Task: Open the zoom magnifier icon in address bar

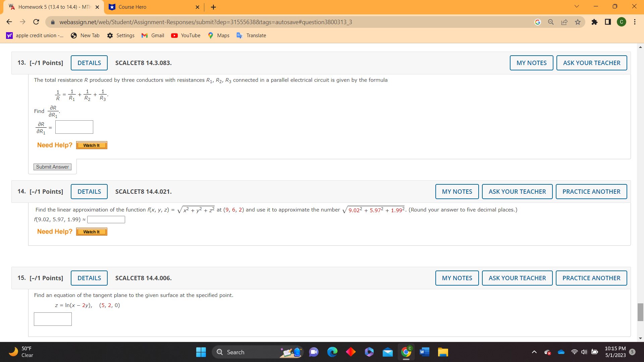Action: tap(551, 22)
